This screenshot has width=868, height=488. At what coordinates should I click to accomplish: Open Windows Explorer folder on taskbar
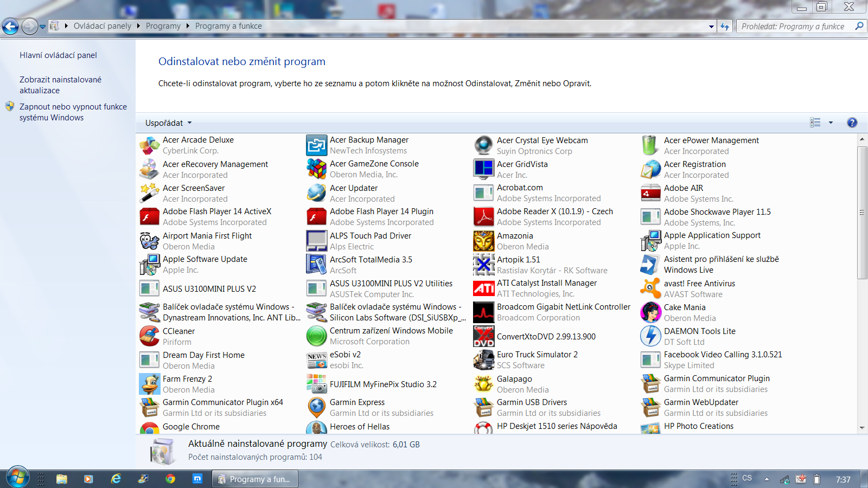click(x=61, y=479)
